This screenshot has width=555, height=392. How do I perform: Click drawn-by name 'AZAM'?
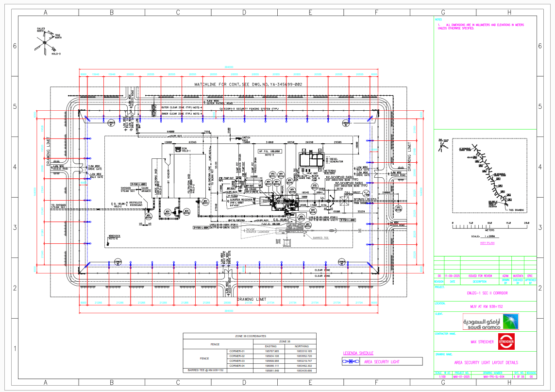[505, 275]
